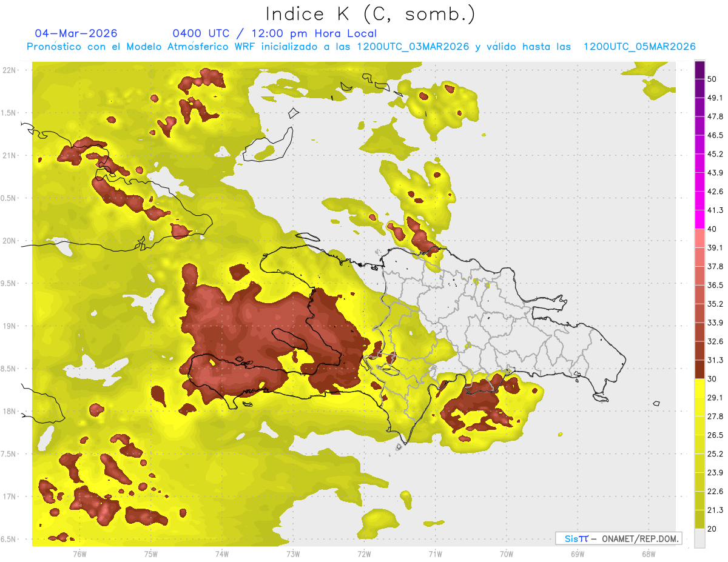This screenshot has width=728, height=562.
Task: Click the 68W longitude label
Action: 649,554
